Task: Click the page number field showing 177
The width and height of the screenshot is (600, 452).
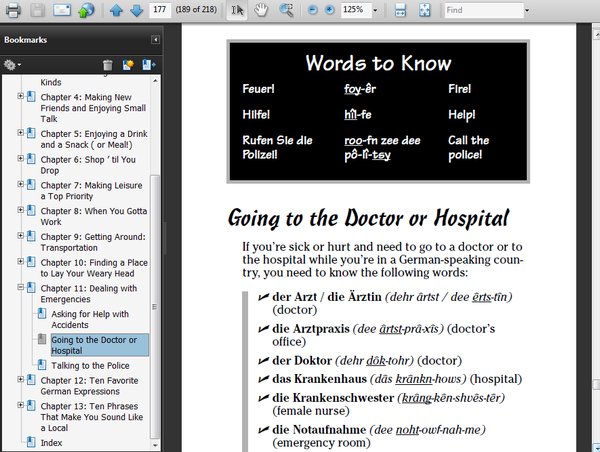Action: pos(159,10)
